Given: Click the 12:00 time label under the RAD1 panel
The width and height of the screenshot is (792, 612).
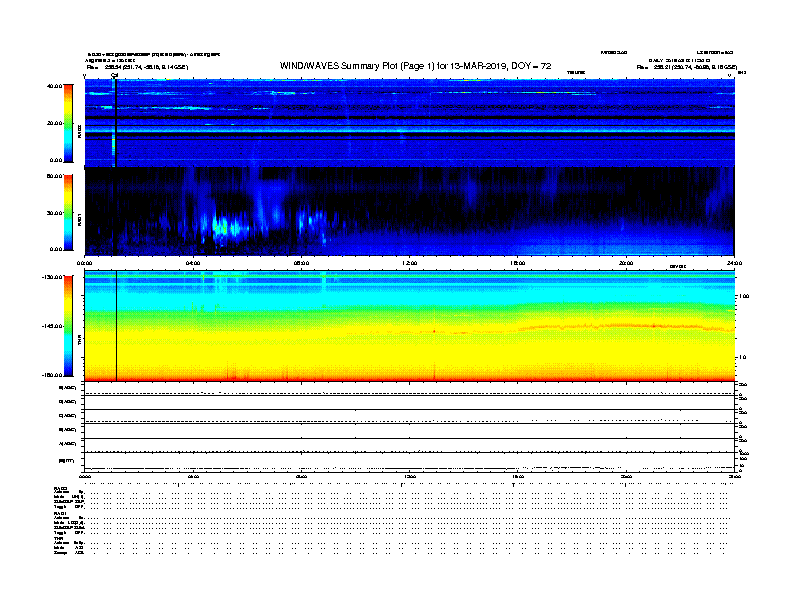Looking at the screenshot, I should 410,263.
